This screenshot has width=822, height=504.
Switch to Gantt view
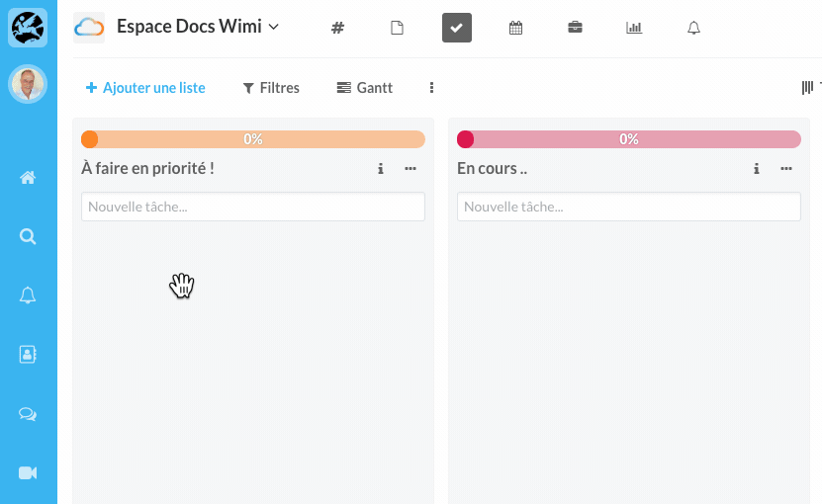click(365, 88)
